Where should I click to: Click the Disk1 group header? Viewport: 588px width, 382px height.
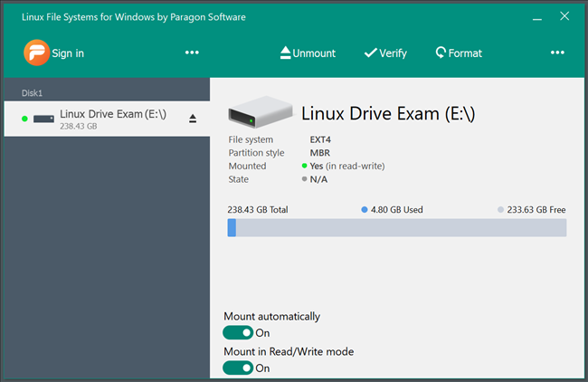pyautogui.click(x=33, y=92)
